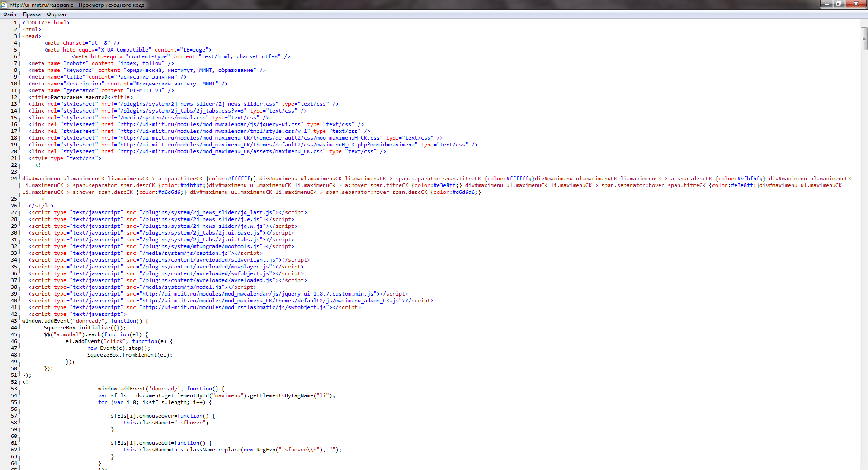Click the wmvplayer.js script line
The width and height of the screenshot is (868, 470).
[x=166, y=267]
